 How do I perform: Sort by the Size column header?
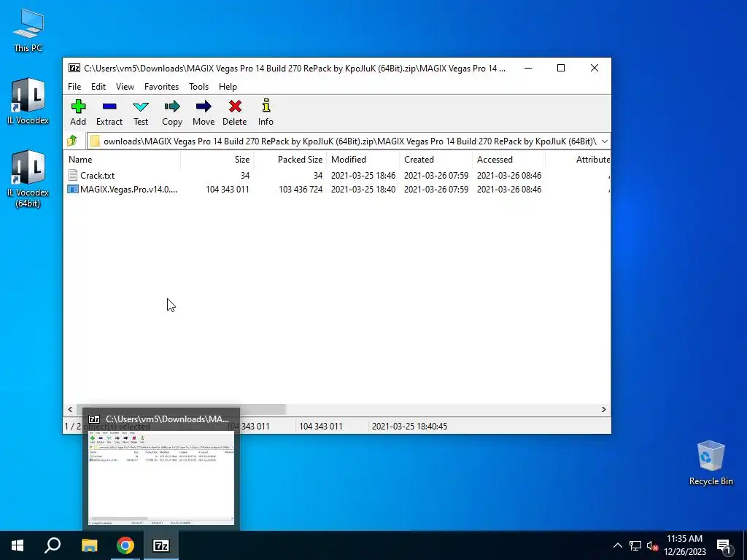click(217, 160)
